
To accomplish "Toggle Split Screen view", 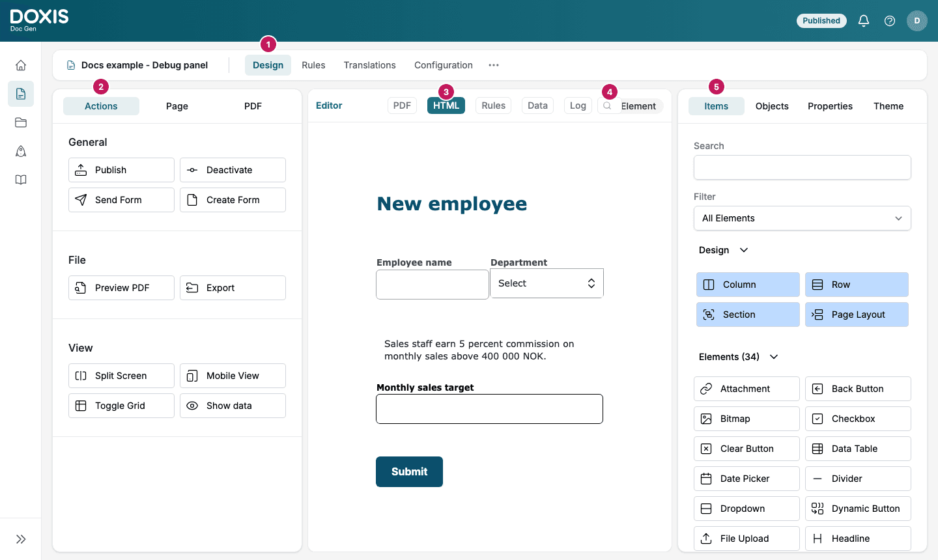I will coord(121,376).
